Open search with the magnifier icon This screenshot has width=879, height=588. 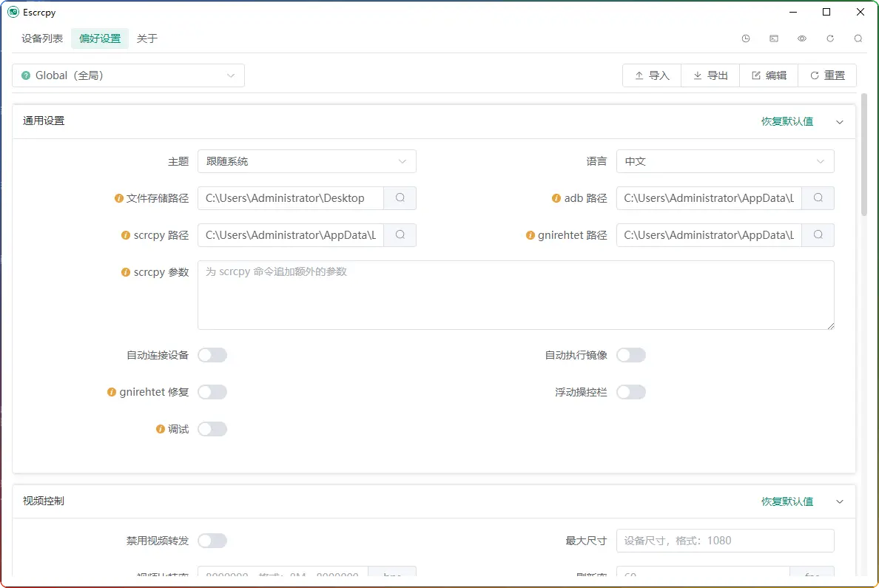pyautogui.click(x=858, y=38)
